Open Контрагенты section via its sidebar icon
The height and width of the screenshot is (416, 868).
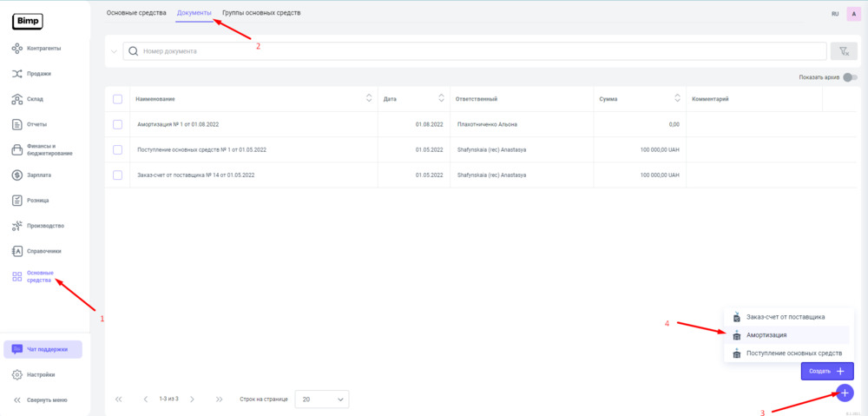16,48
